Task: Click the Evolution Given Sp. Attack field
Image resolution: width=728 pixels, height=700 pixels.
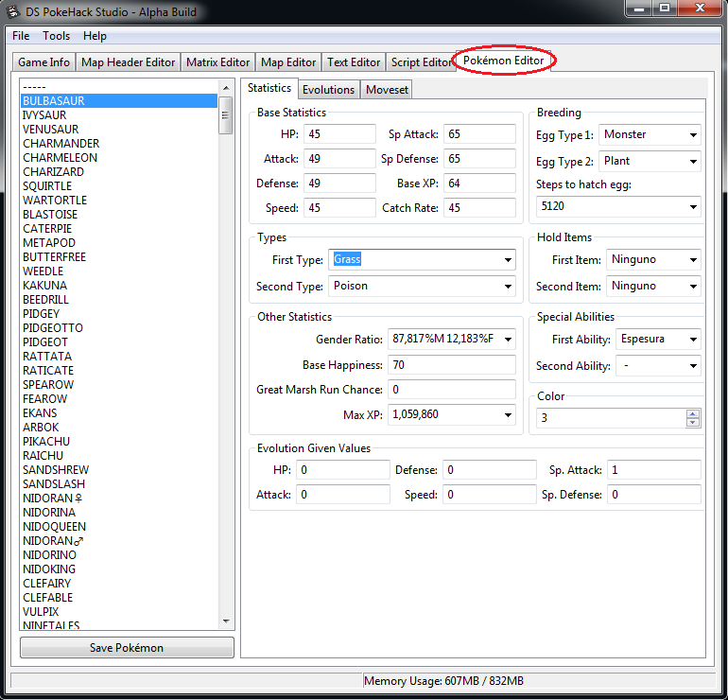Action: pos(653,469)
